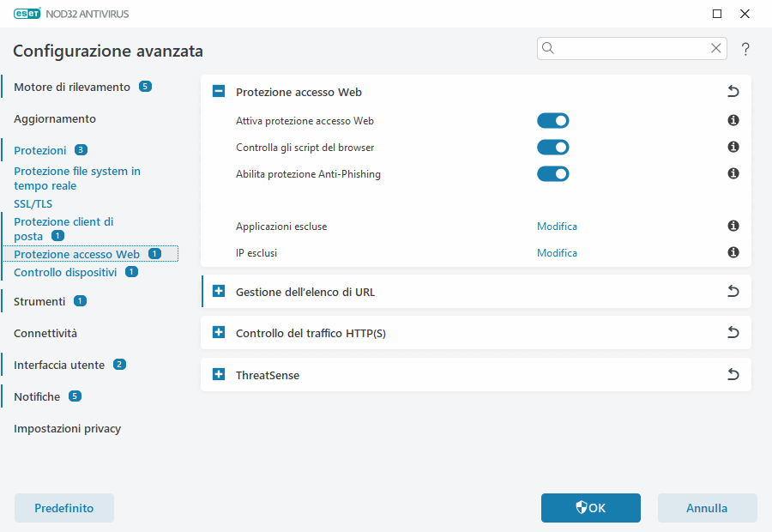Click the revert arrow on the ThreatSense row
Screen dimensions: 772x532
tap(733, 374)
